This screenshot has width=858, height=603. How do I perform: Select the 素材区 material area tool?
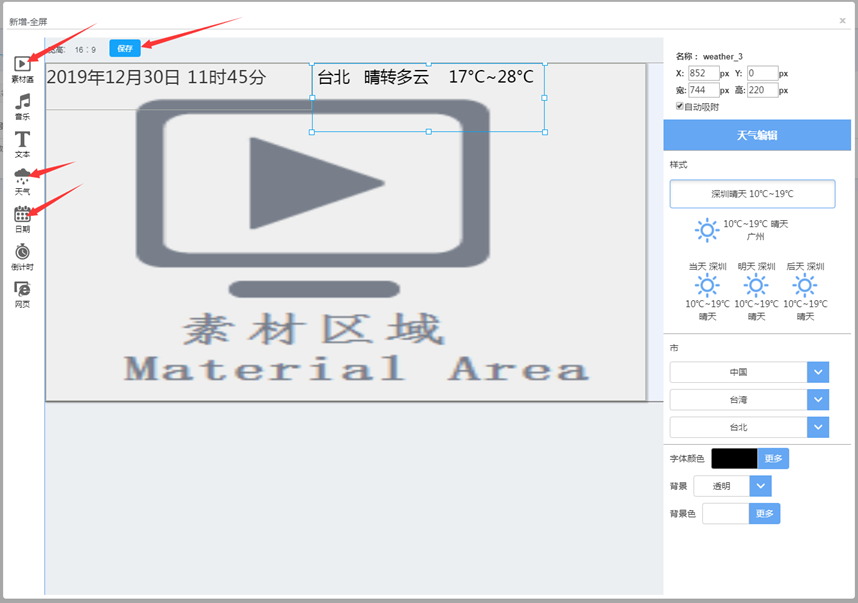click(x=22, y=69)
